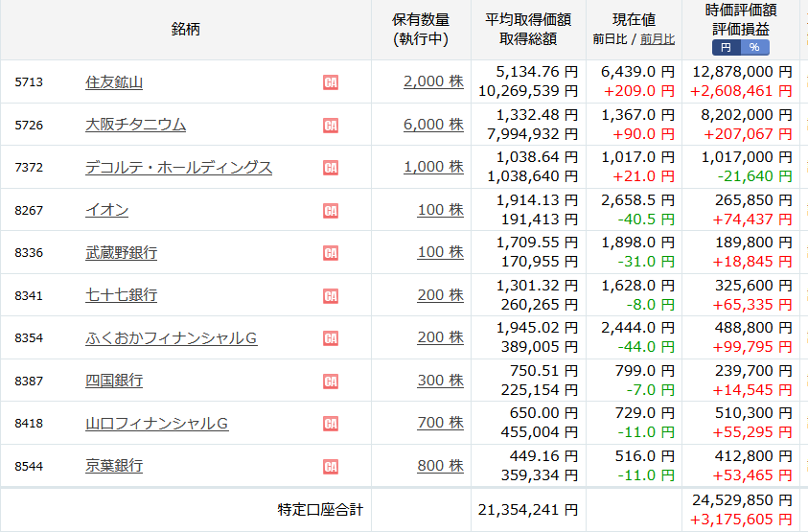
Task: Click the CA icon for ふくおかフィナンシャルG
Action: [331, 338]
